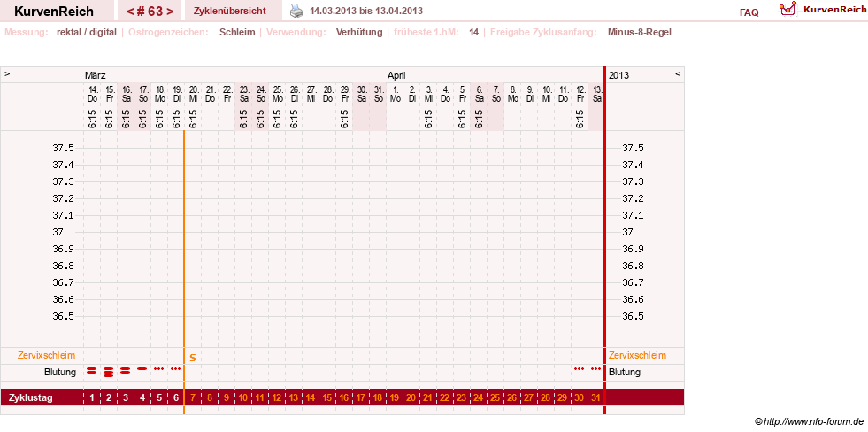Image resolution: width=868 pixels, height=432 pixels.
Task: Click the bleeding mark on cycle day 1
Action: [x=92, y=371]
